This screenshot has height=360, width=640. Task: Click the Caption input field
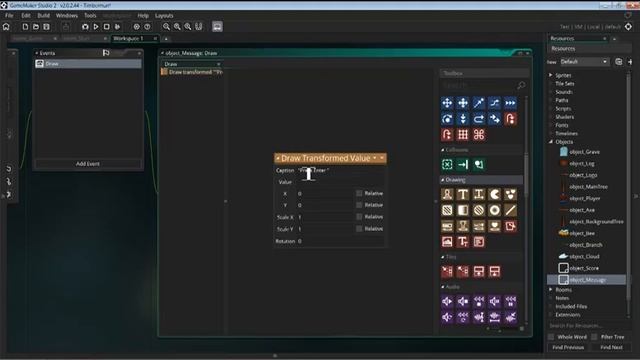pos(340,170)
